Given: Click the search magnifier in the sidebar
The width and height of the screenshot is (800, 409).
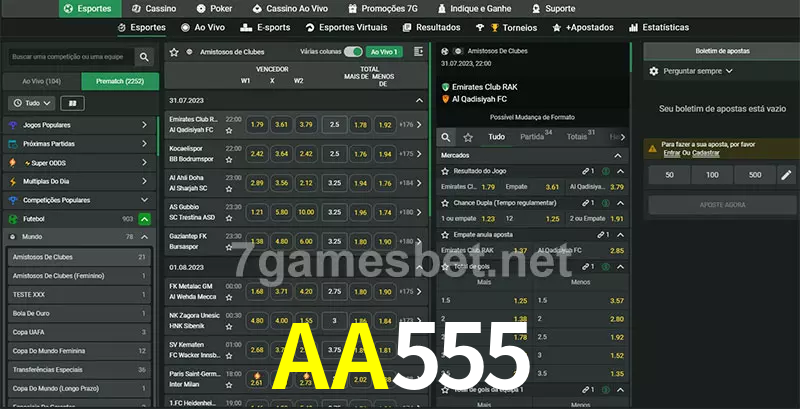Looking at the screenshot, I should click(145, 58).
